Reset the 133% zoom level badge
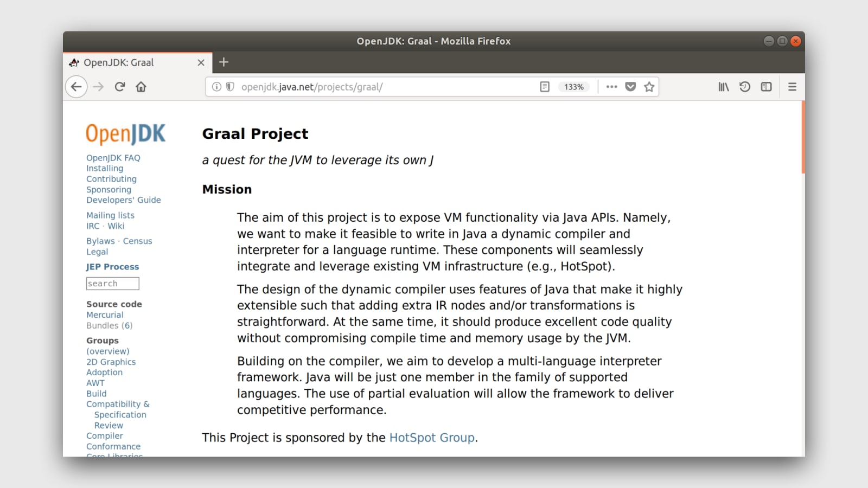Viewport: 868px width, 488px height. tap(574, 87)
